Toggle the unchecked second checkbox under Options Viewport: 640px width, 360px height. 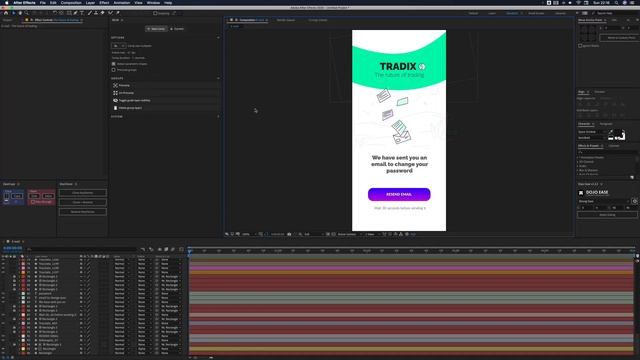[x=113, y=70]
